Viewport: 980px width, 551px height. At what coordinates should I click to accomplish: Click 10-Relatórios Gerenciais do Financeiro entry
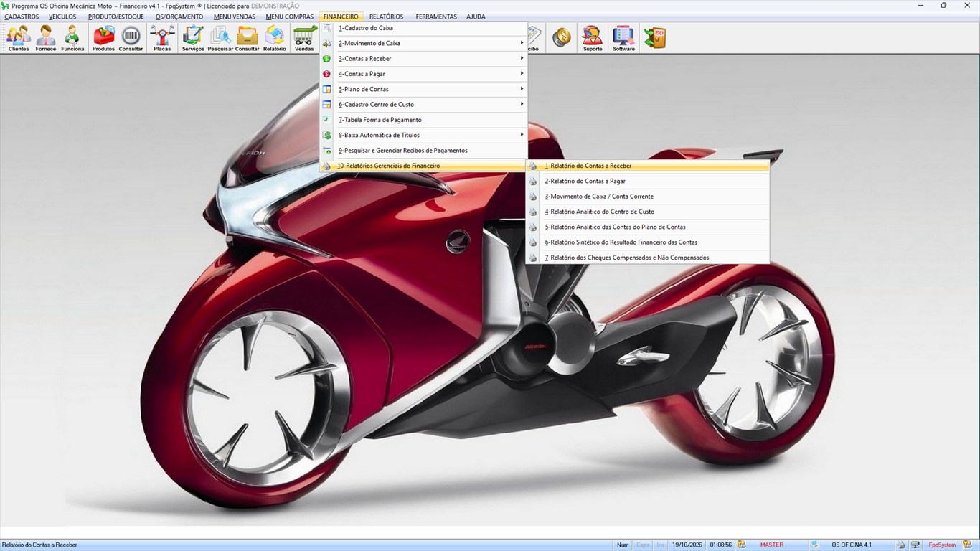(x=423, y=166)
